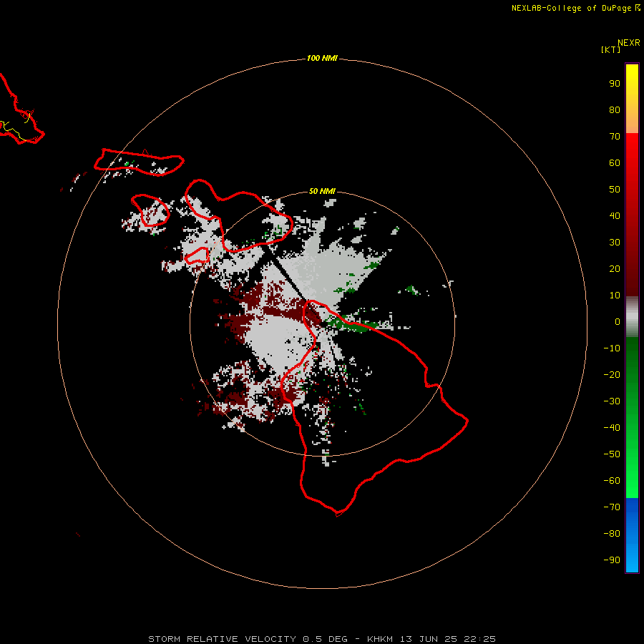The height and width of the screenshot is (644, 644).
Task: Click the -10 value on the velocity scale
Action: [612, 348]
